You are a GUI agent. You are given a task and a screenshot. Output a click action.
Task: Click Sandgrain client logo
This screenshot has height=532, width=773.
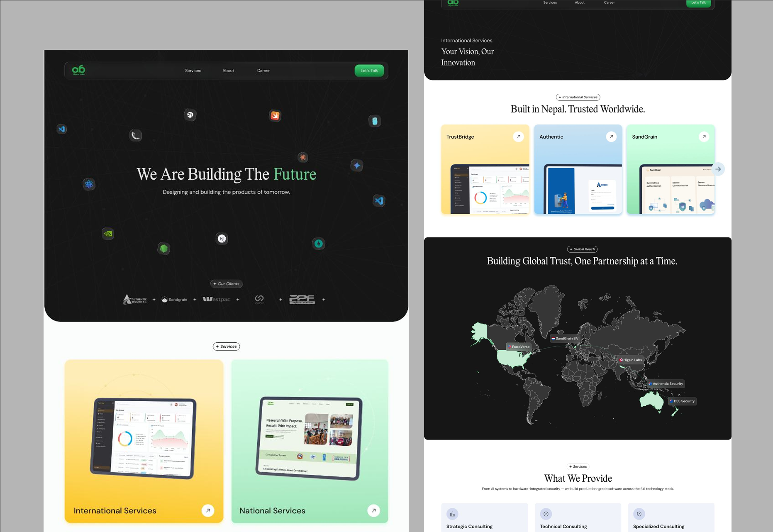tap(174, 300)
